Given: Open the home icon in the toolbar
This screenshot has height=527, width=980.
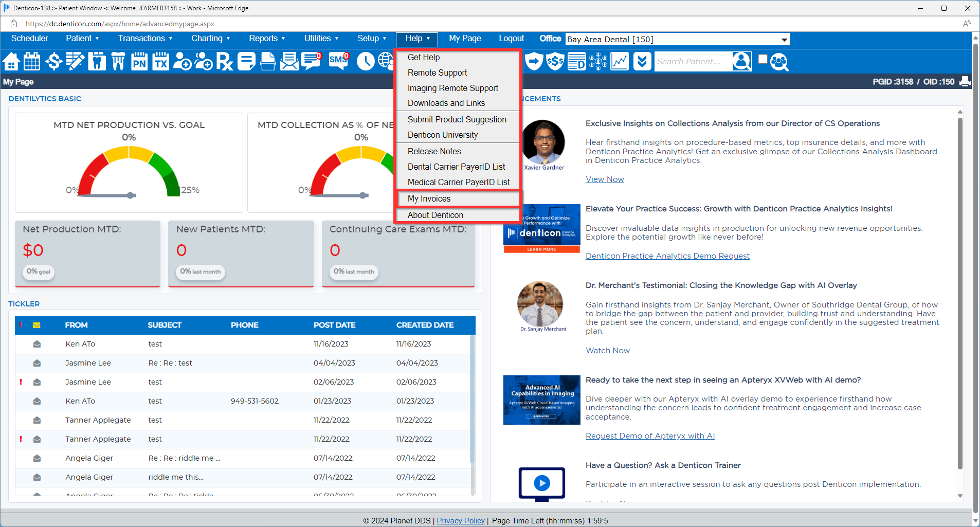Looking at the screenshot, I should pos(11,62).
